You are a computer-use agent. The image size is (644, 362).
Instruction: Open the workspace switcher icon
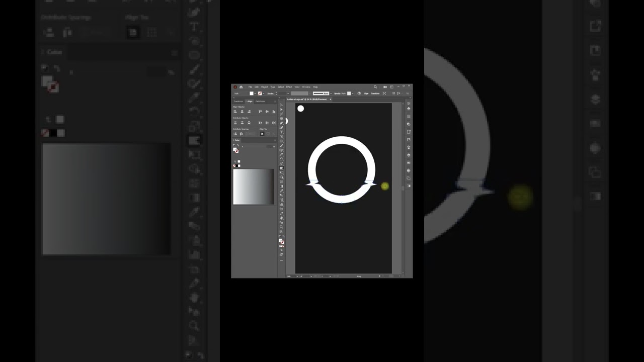[x=391, y=87]
